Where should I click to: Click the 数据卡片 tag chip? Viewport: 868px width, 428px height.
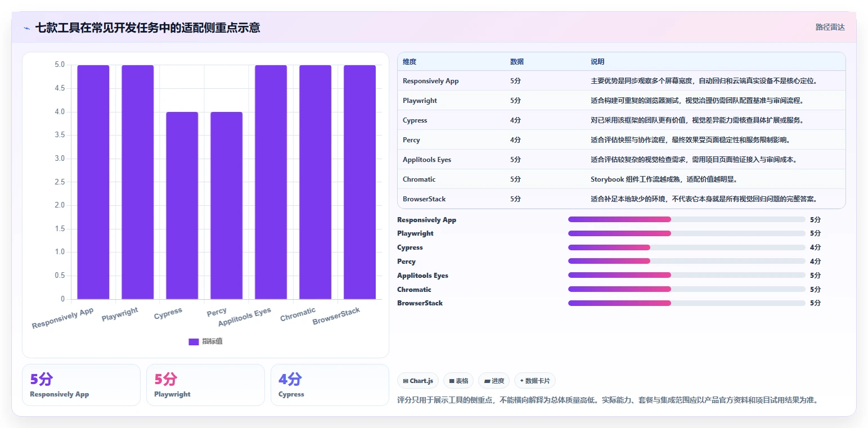tap(535, 381)
